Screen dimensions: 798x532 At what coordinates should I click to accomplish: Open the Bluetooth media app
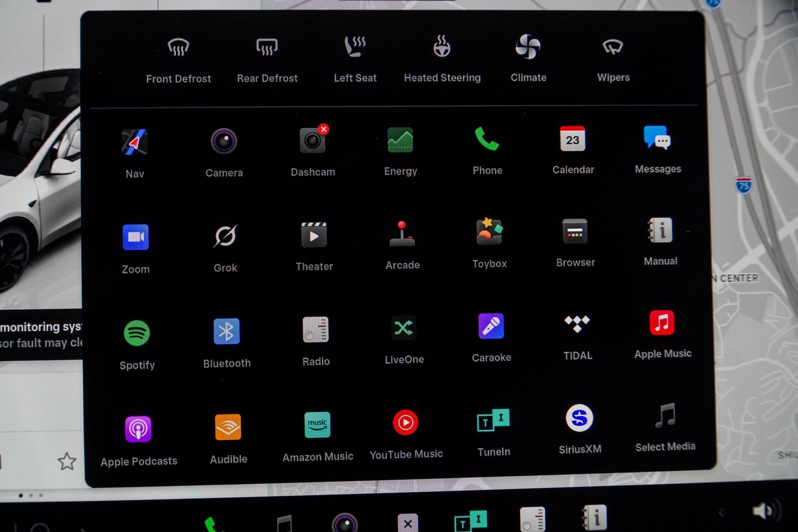226,331
